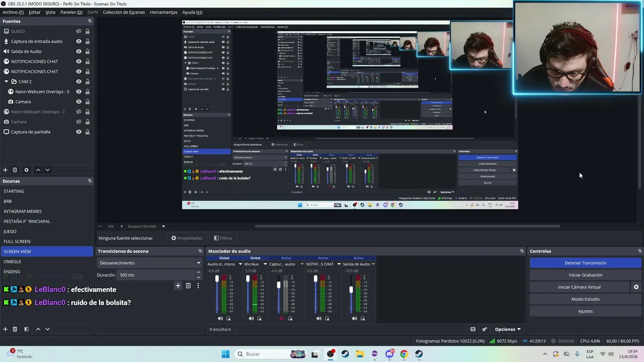
Task: Open source properties gear in Fuentes toolbar
Action: (26, 170)
